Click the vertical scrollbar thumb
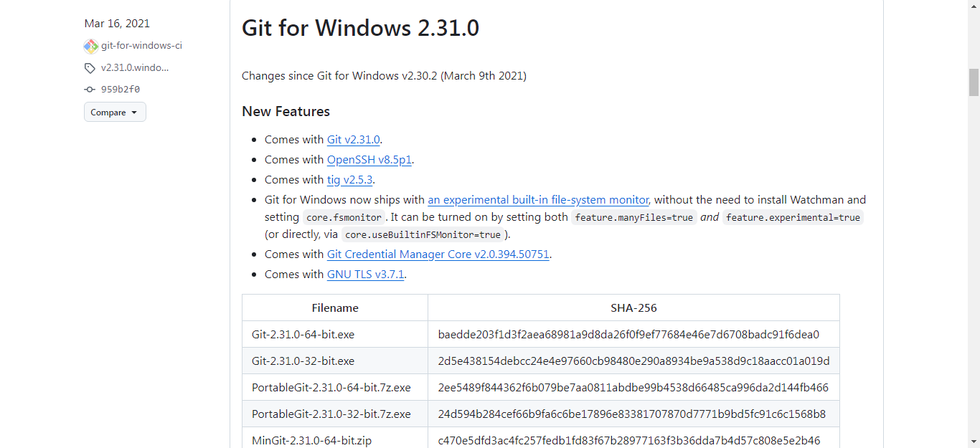 [x=974, y=82]
